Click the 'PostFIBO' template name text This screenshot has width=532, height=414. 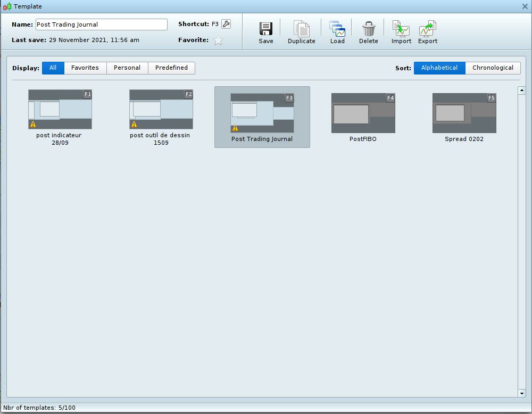click(363, 139)
